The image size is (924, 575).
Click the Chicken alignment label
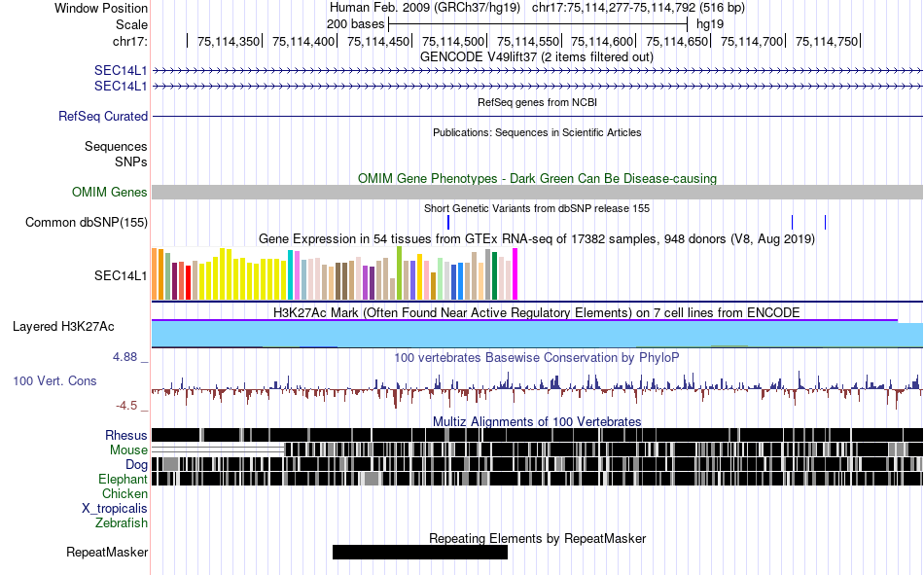click(124, 493)
